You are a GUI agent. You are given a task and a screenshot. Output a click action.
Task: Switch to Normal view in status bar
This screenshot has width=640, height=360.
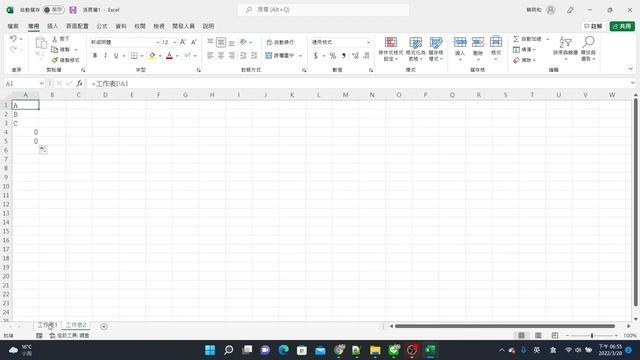click(522, 336)
